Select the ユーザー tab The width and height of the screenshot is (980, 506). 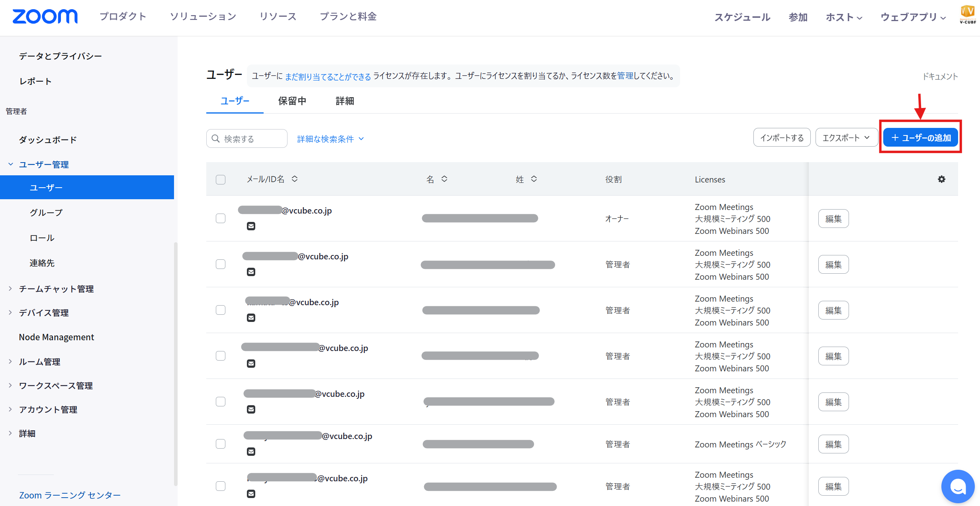(x=235, y=101)
